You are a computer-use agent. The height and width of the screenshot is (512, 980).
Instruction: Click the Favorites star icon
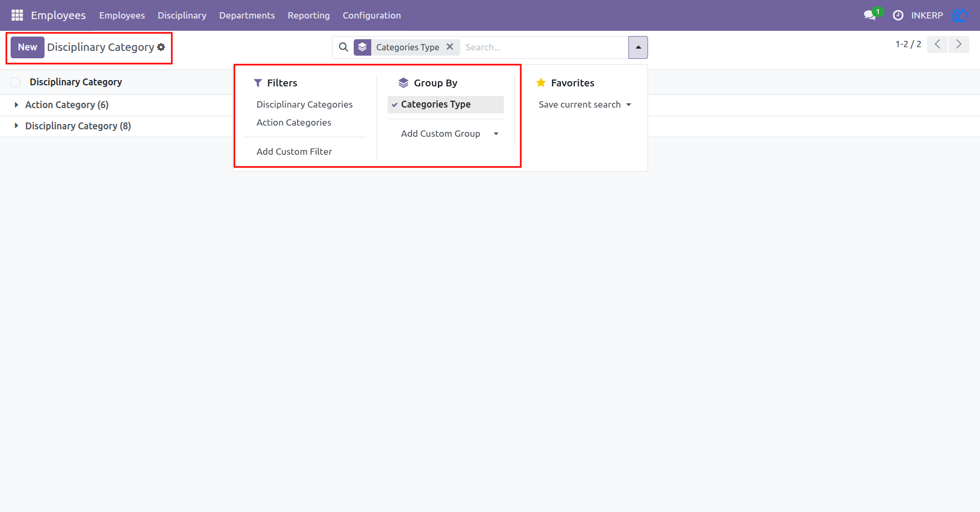(541, 83)
